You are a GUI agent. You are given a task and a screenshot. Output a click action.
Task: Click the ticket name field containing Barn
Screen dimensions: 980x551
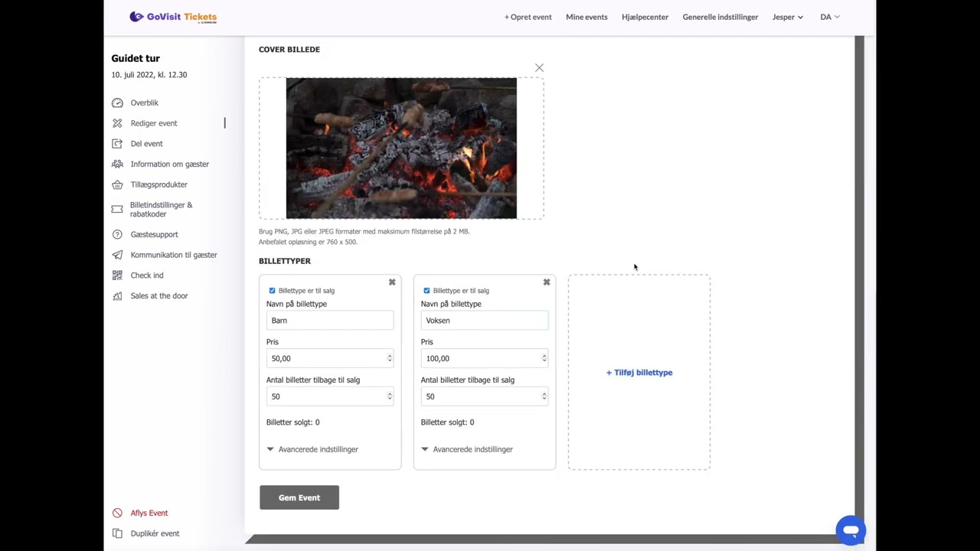coord(330,321)
